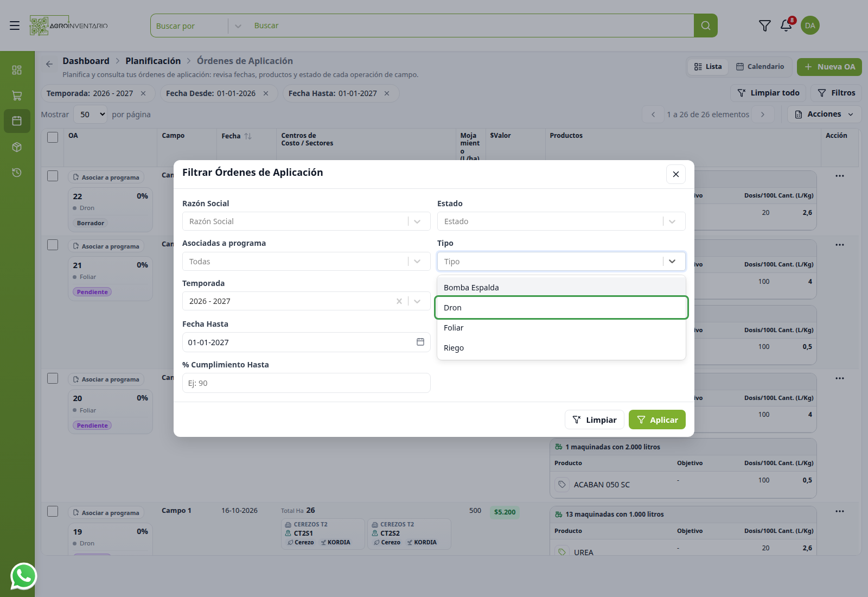This screenshot has height=597, width=868.
Task: Check the checkbox for order 22 row
Action: click(53, 176)
